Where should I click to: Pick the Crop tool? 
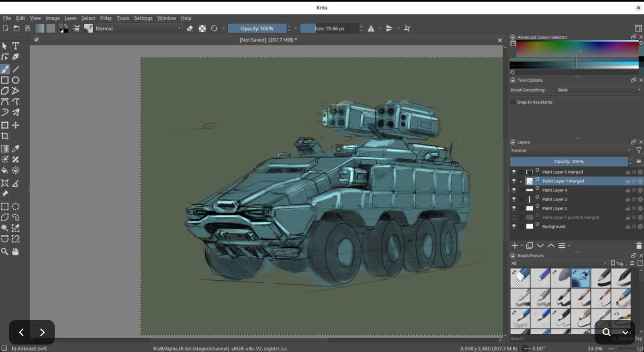[5, 136]
